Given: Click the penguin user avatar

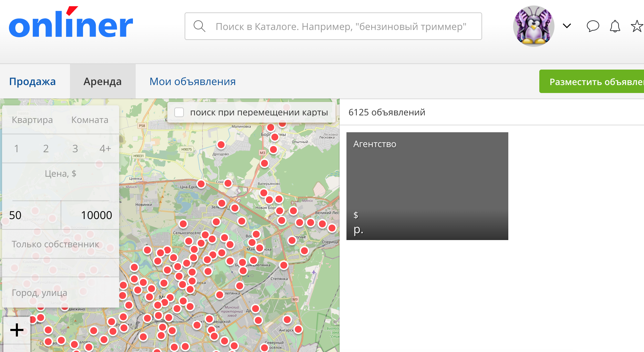Looking at the screenshot, I should click(533, 26).
